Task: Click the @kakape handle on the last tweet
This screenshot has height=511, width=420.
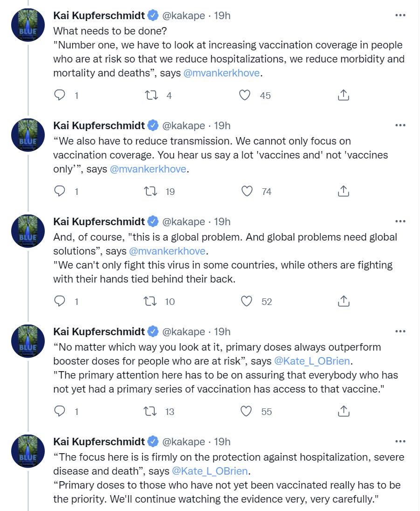Action: point(183,442)
